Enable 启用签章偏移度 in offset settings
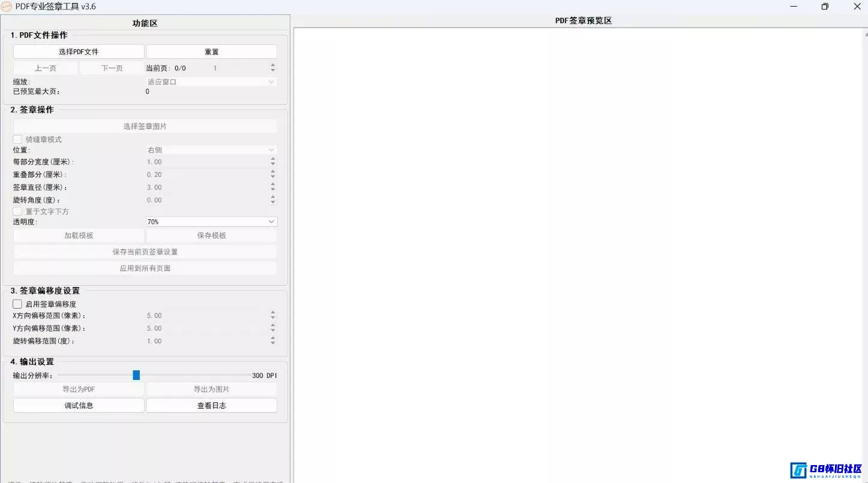 pyautogui.click(x=17, y=304)
